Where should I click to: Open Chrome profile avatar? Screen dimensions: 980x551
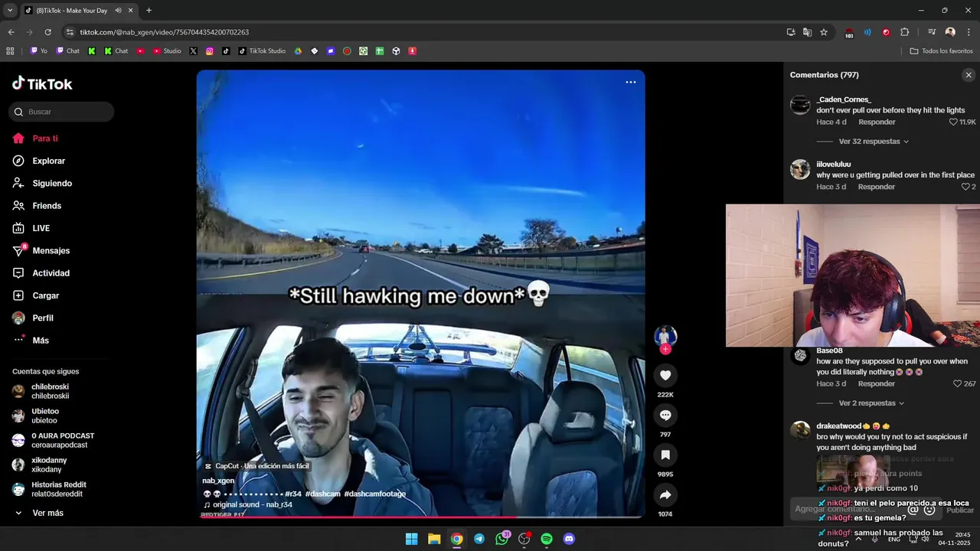(x=950, y=32)
